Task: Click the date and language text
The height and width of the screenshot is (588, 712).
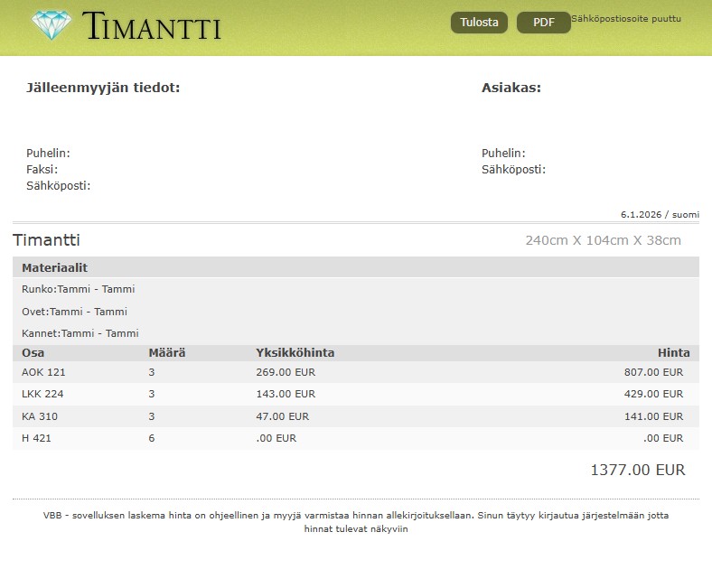Action: [x=660, y=215]
